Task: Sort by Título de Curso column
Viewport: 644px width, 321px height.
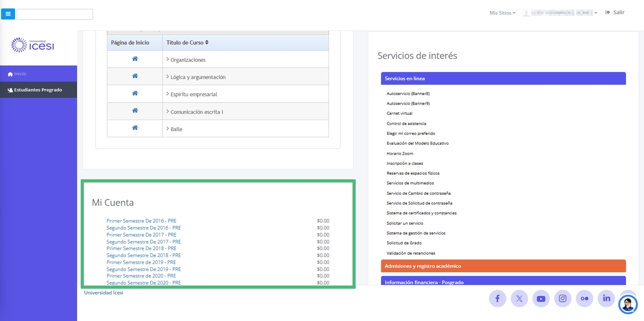Action: coord(187,43)
